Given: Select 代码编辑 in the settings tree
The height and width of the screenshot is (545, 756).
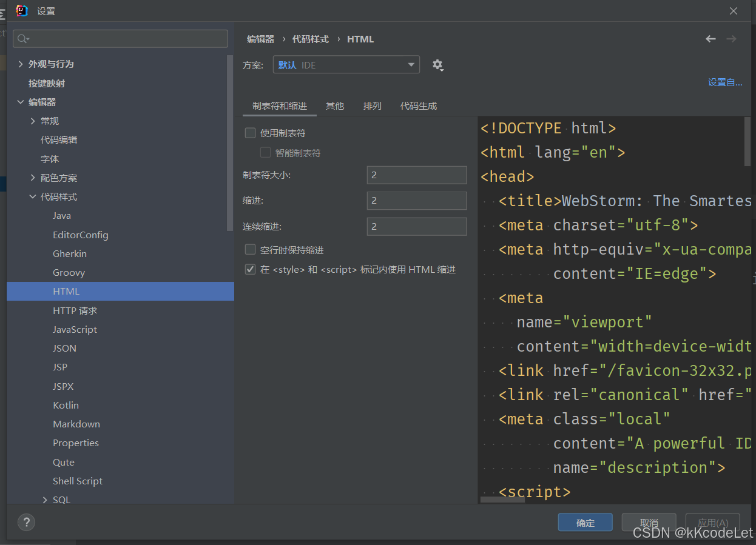Looking at the screenshot, I should [59, 139].
